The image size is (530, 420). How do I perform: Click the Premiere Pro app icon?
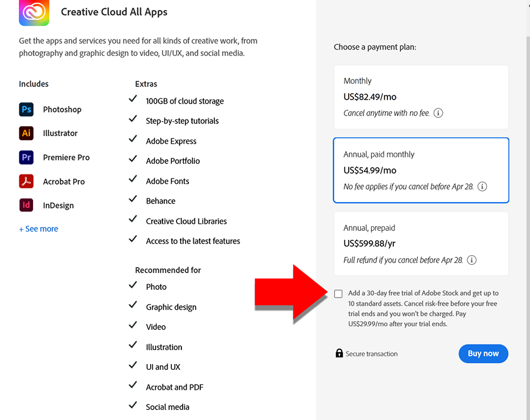click(x=26, y=157)
